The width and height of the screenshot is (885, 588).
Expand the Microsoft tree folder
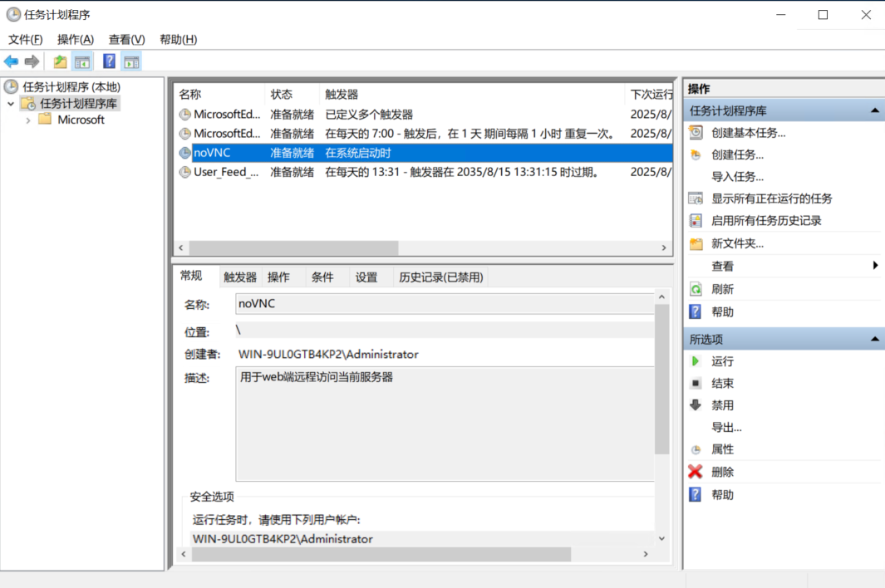[x=28, y=120]
